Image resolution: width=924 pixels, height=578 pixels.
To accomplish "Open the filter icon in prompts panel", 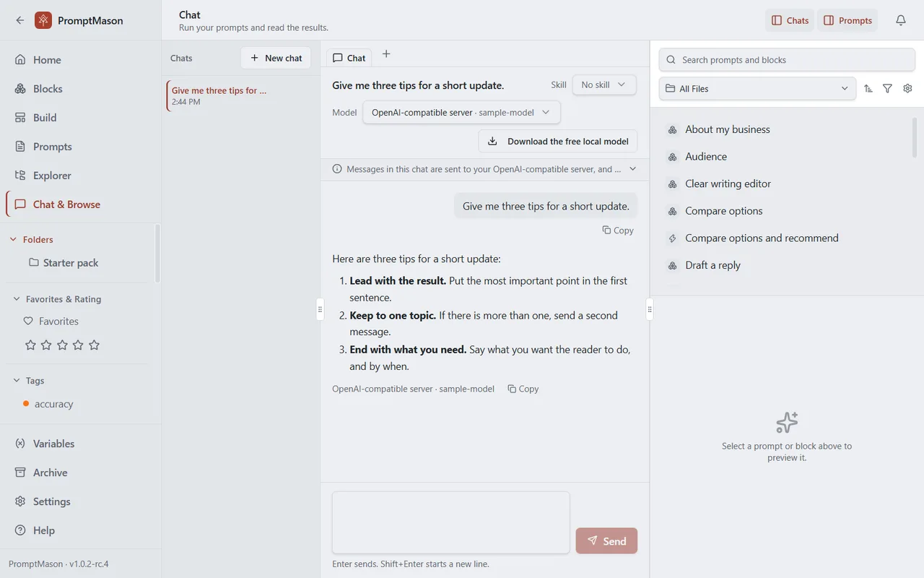I will coord(888,88).
